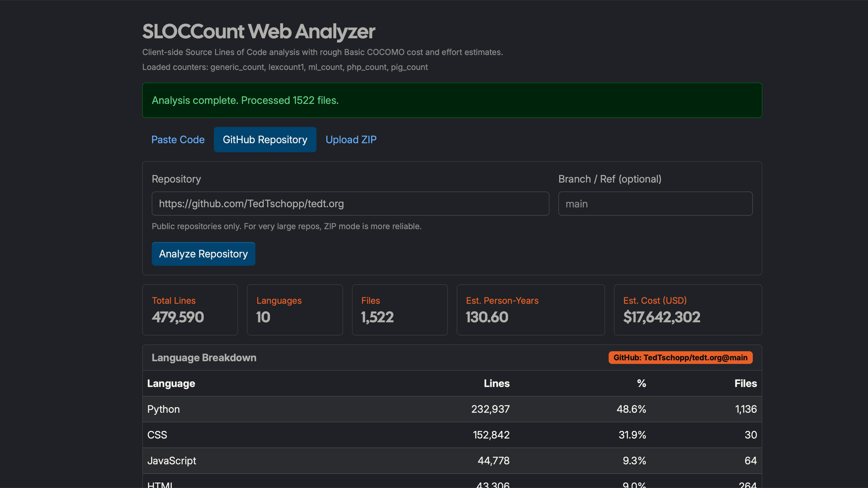Viewport: 868px width, 488px height.
Task: Select the JavaScript row in the table
Action: (x=452, y=461)
